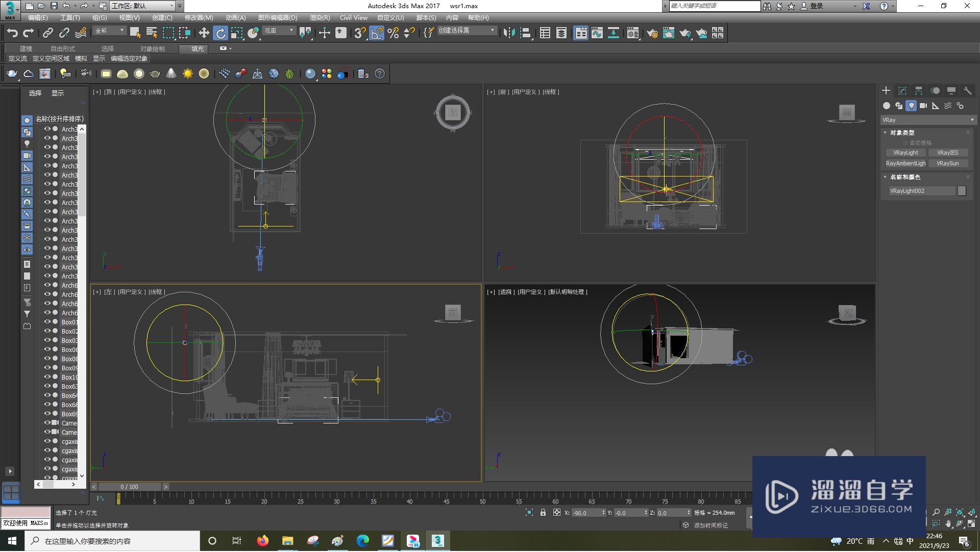
Task: Click the Undo arrow in main toolbar
Action: coord(12,33)
